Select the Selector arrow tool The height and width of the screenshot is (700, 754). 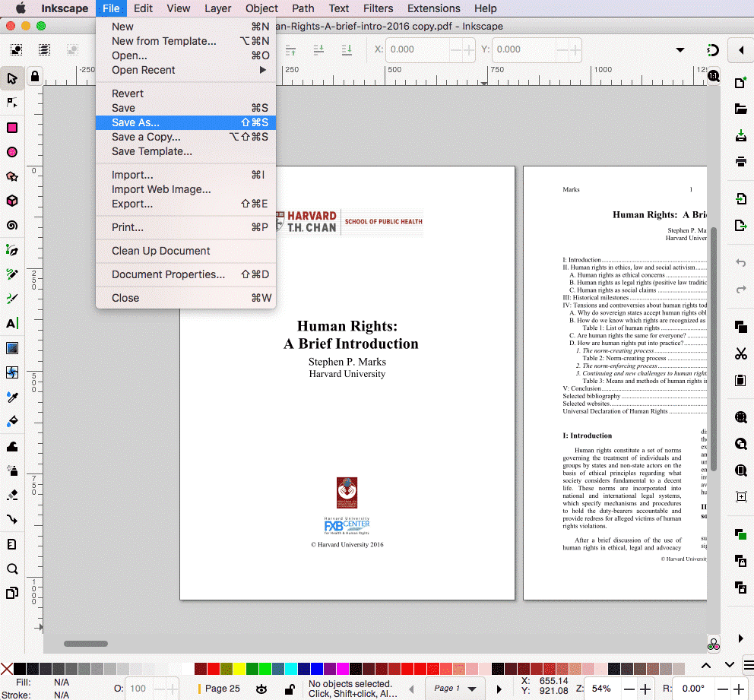12,78
